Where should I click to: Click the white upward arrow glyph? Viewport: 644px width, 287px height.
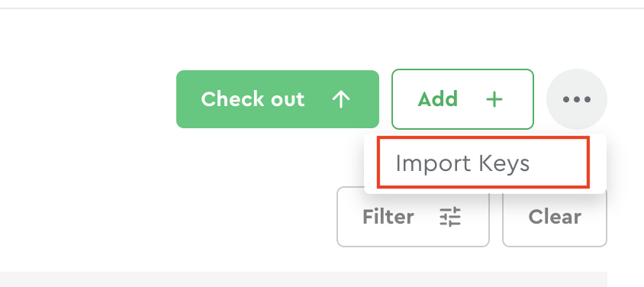click(341, 99)
